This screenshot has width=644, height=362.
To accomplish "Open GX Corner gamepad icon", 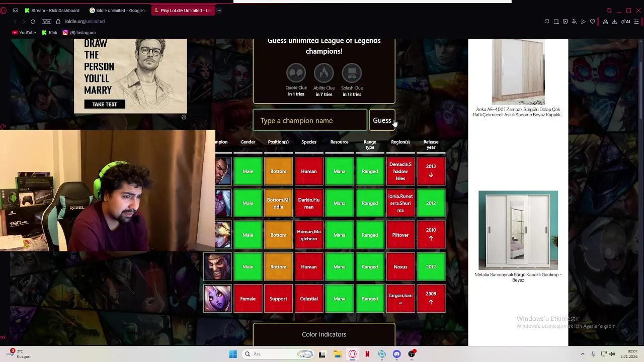I will coord(15,10).
